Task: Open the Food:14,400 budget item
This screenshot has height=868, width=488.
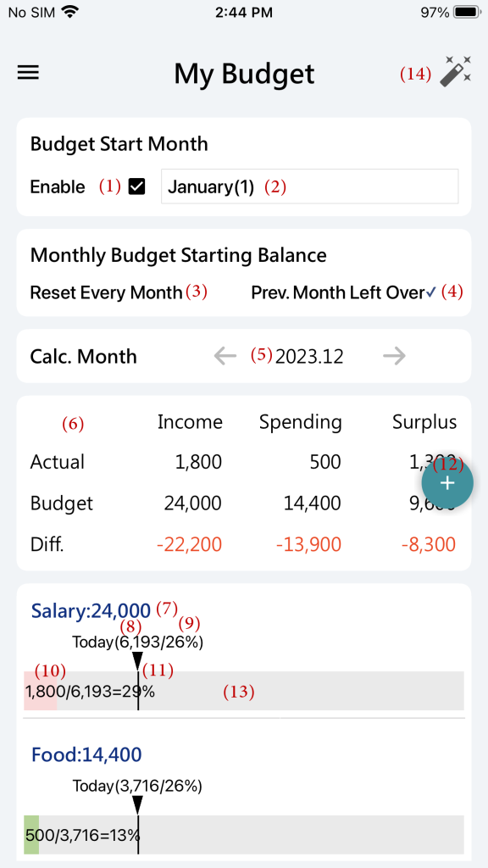Action: (86, 754)
